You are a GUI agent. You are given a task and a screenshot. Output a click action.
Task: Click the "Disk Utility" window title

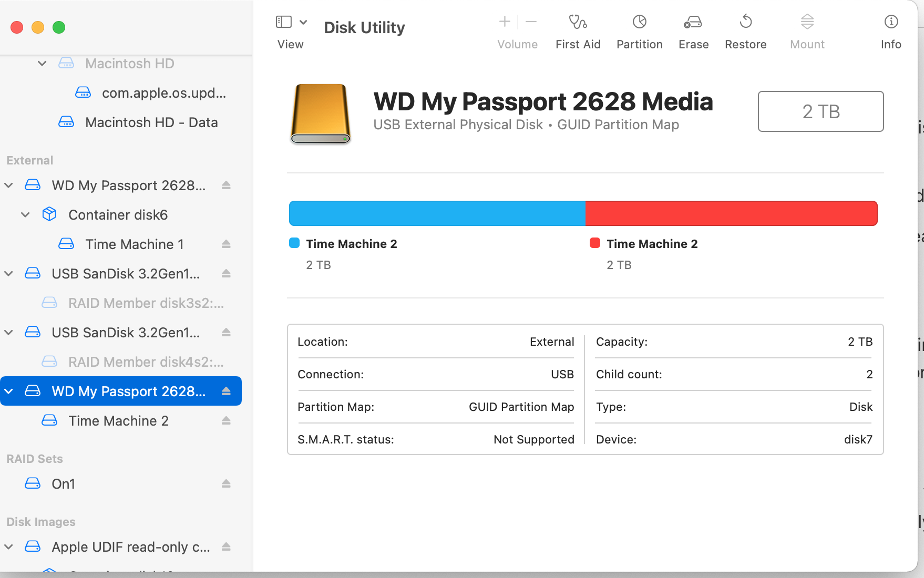(364, 27)
